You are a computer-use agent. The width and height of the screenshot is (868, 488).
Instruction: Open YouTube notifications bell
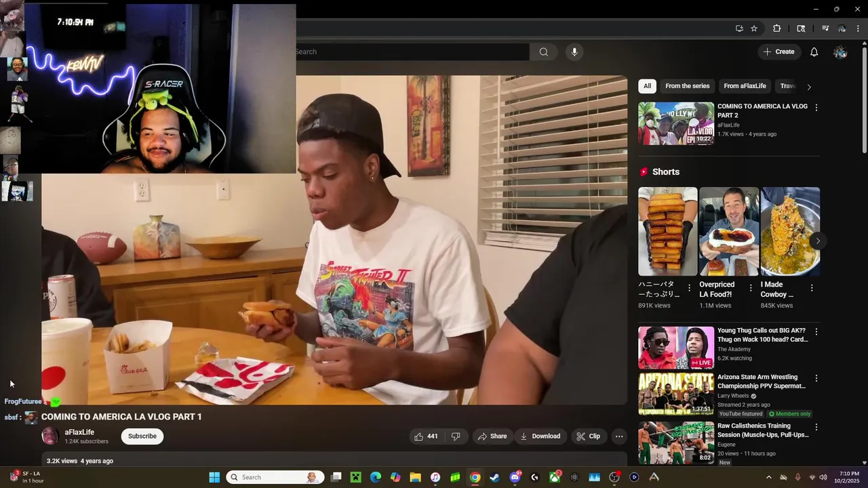pos(814,52)
